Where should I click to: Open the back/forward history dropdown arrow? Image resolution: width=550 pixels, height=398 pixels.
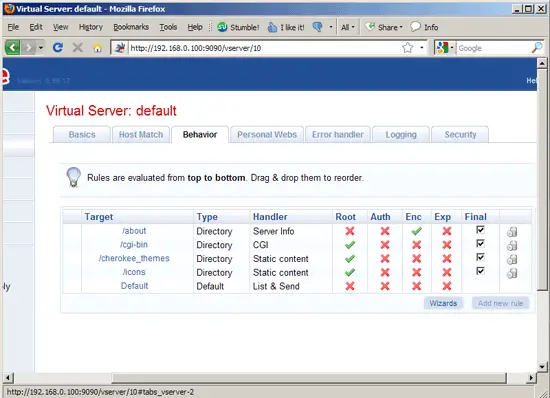point(41,47)
